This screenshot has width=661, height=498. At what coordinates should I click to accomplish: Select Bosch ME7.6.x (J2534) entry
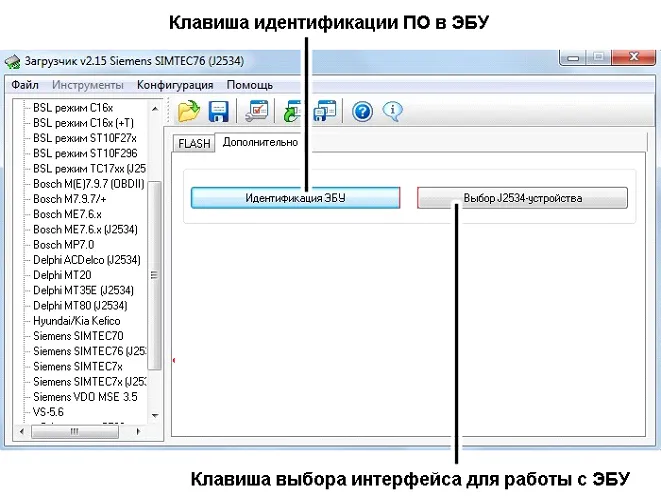[85, 229]
